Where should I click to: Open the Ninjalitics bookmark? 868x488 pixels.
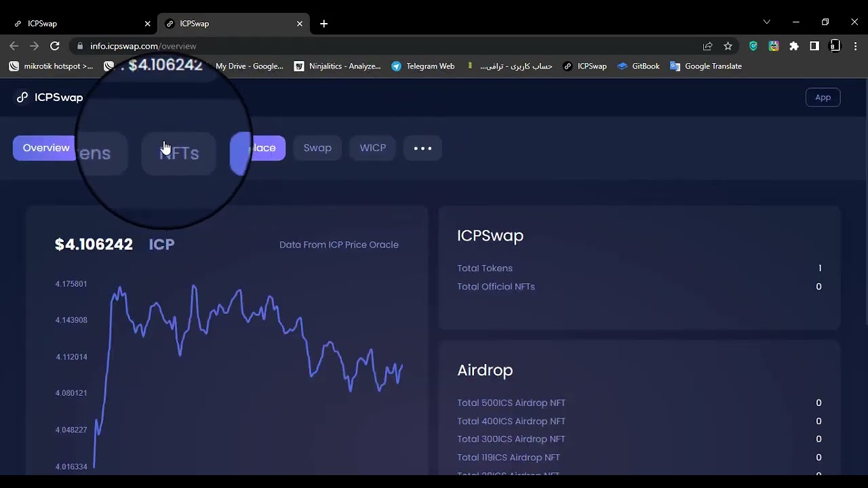338,66
